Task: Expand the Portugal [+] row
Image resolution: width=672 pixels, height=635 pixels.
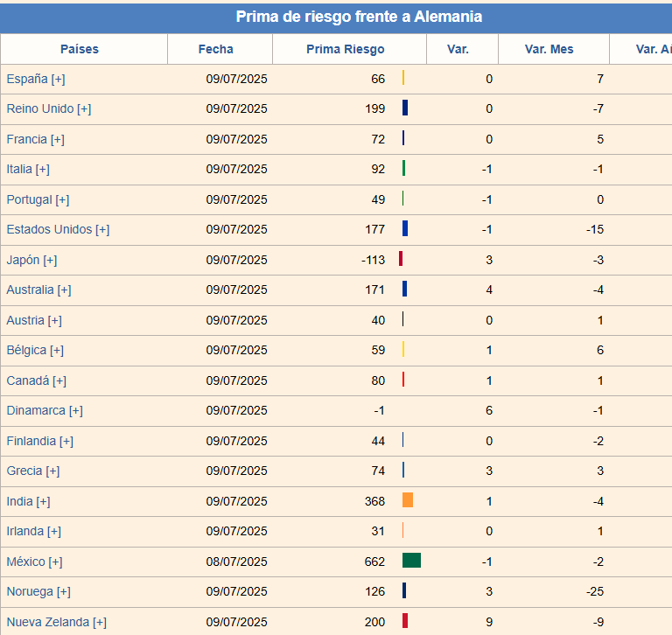Action: tap(62, 199)
